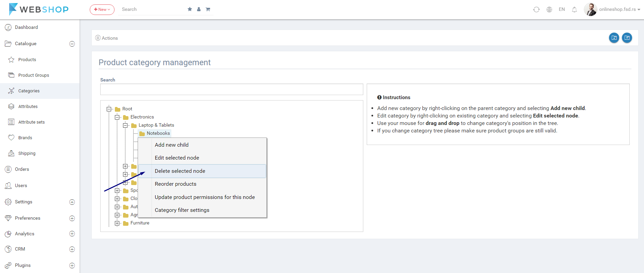Select the Furniture category node
This screenshot has width=644, height=273.
[x=140, y=223]
